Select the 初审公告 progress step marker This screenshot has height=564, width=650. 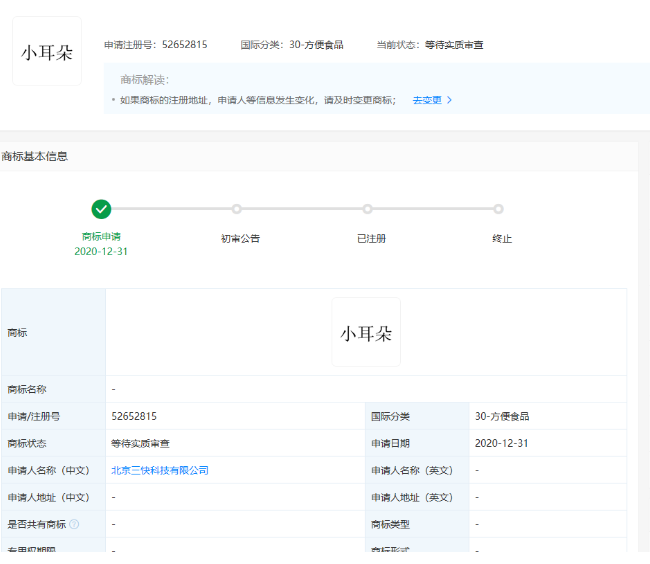tap(237, 209)
